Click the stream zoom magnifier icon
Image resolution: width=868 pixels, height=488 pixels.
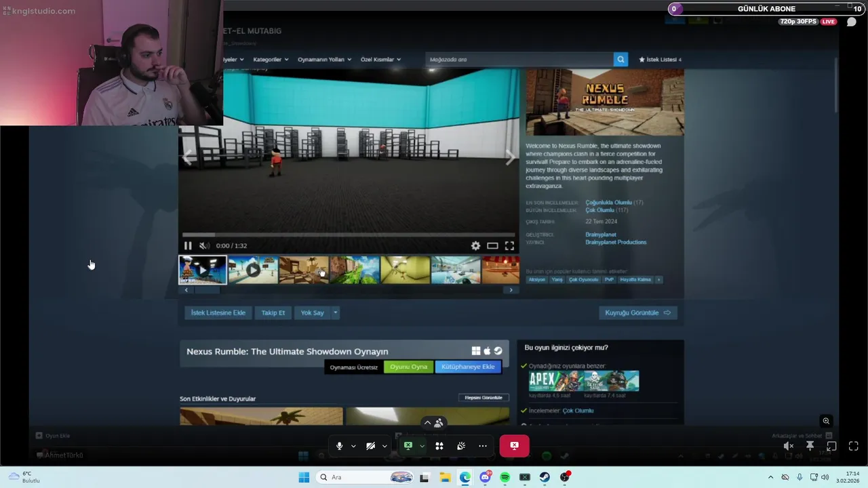[826, 421]
